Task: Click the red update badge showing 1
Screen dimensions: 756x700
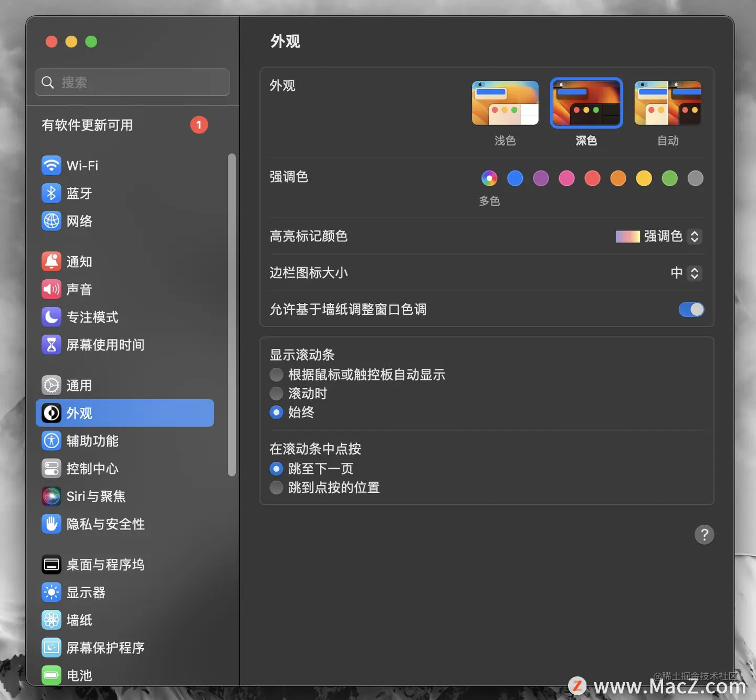Action: (199, 125)
